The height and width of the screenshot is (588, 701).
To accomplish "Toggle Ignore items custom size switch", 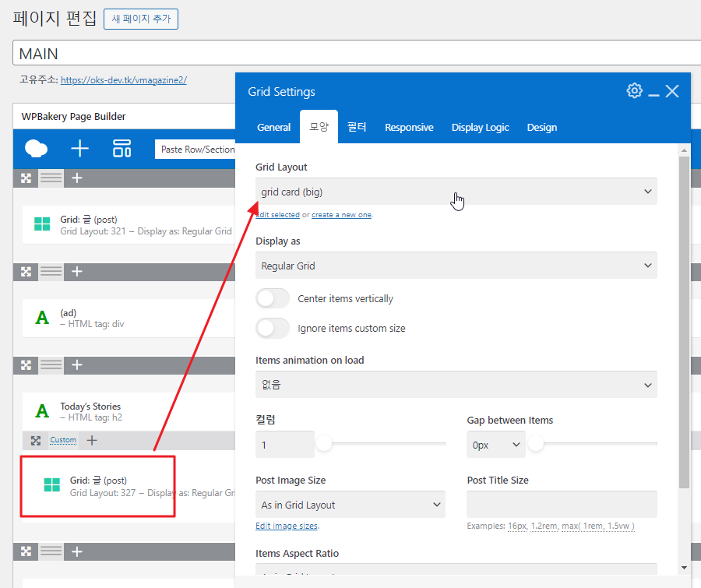I will (273, 328).
